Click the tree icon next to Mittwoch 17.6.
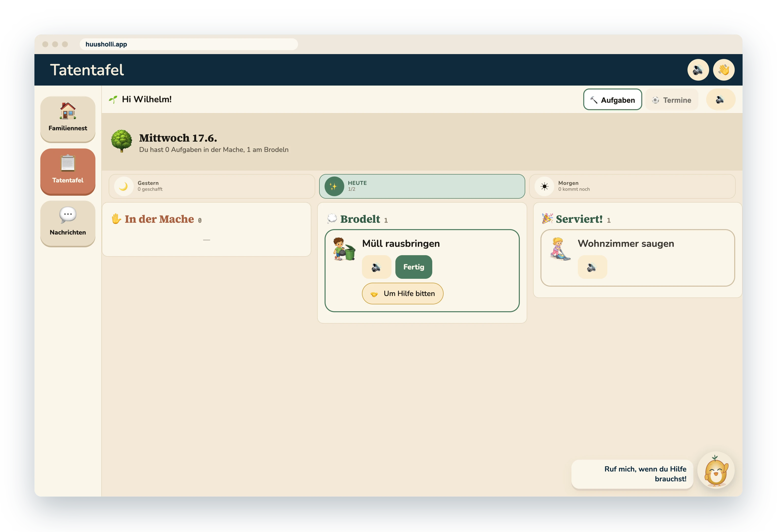This screenshot has width=777, height=532. [121, 141]
